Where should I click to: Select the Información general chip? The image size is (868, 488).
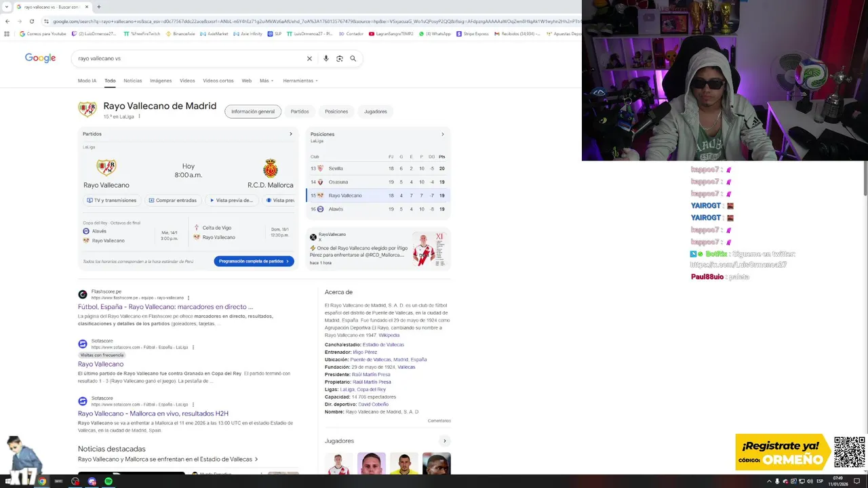253,111
